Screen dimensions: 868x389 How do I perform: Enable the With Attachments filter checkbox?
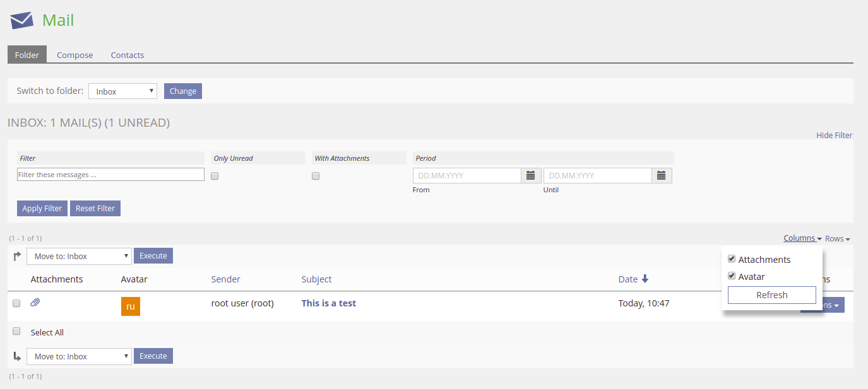coord(316,176)
